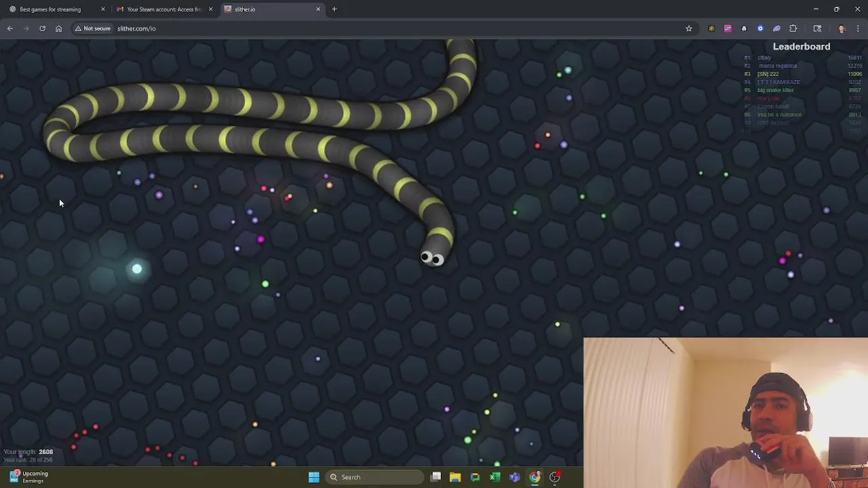
Task: Click the yellow round extension icon
Action: [x=711, y=28]
